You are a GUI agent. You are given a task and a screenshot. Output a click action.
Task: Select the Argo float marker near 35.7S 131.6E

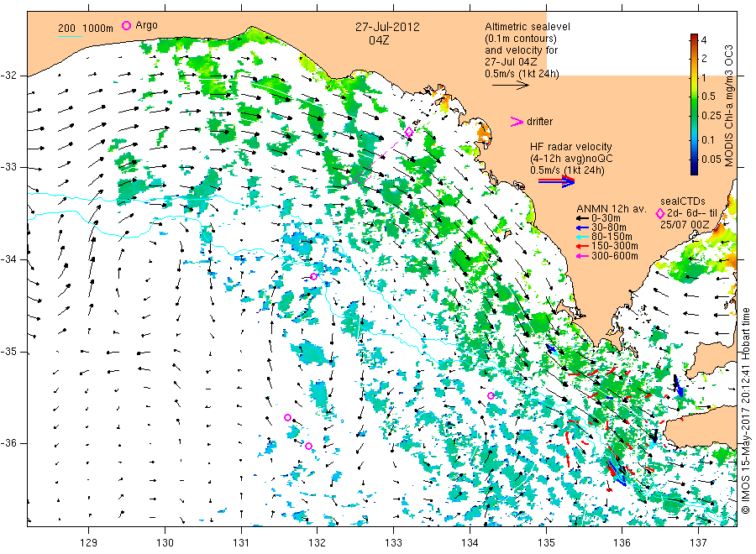[288, 418]
